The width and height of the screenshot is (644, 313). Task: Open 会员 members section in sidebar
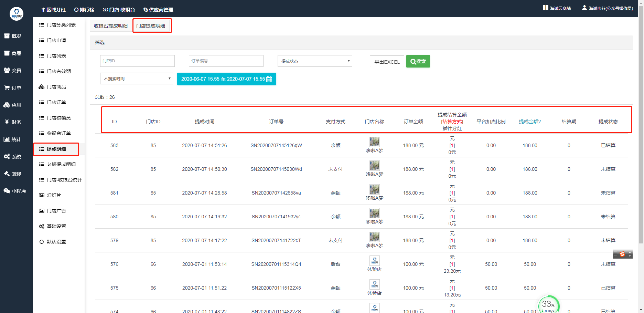click(x=13, y=71)
